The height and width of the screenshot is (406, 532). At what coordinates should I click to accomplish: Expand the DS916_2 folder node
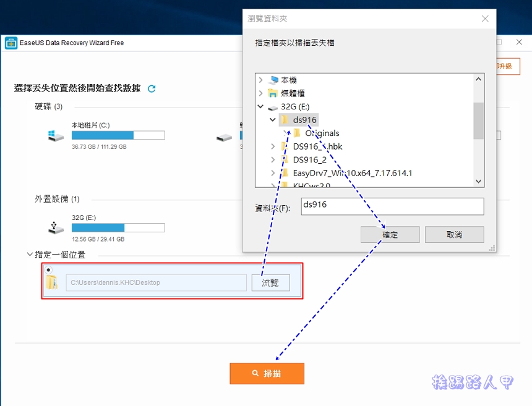273,159
